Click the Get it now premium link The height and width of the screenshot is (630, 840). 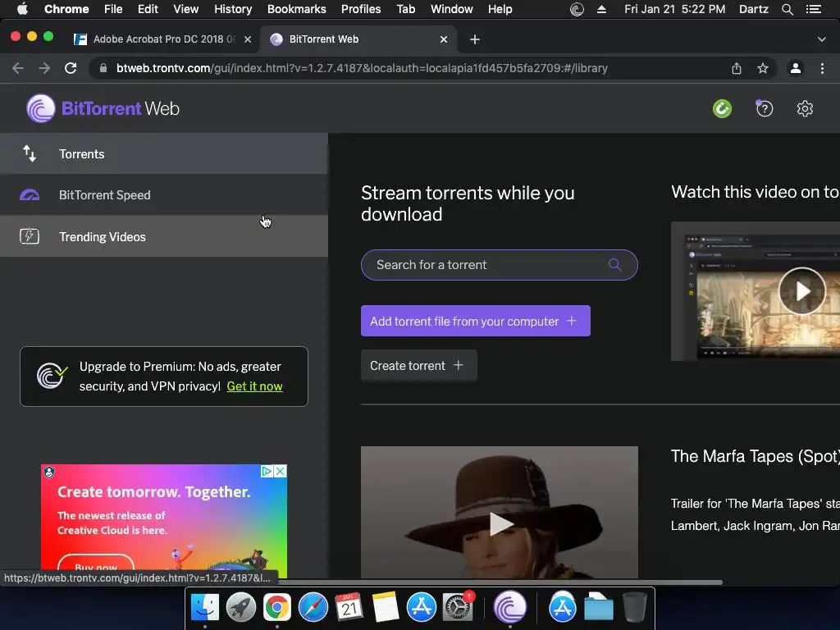(254, 386)
